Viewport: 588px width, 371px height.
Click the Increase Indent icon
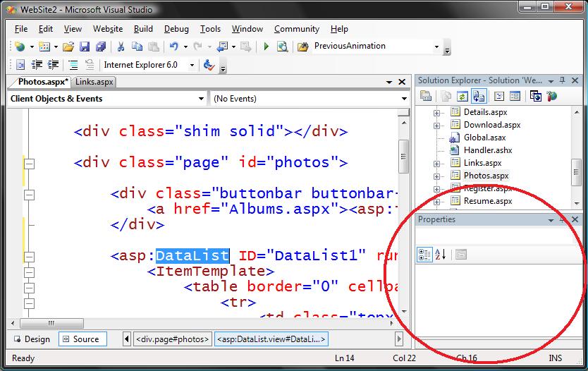point(53,65)
